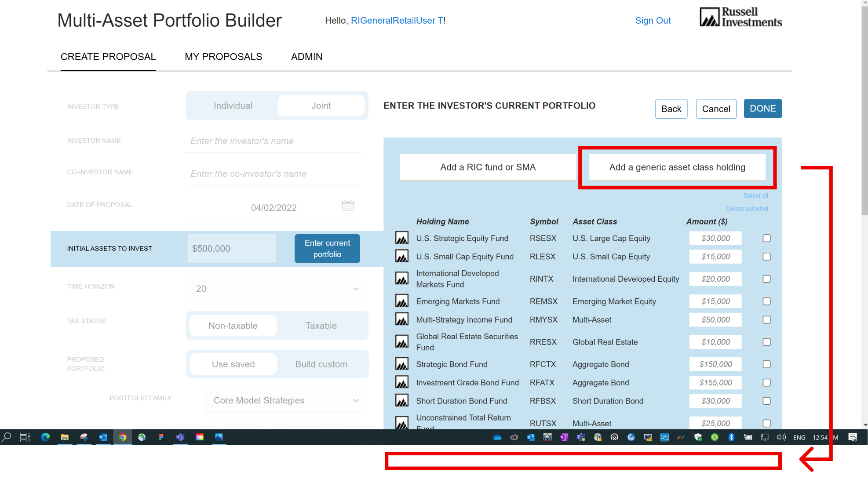Open Microsoft Teams from the taskbar
The image size is (868, 497).
tap(180, 437)
